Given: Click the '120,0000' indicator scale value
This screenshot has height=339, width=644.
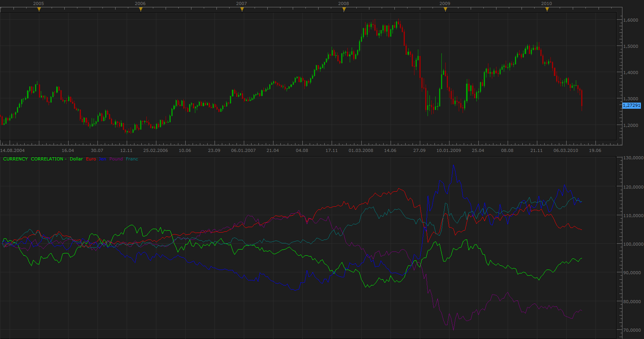Looking at the screenshot, I should (633, 187).
